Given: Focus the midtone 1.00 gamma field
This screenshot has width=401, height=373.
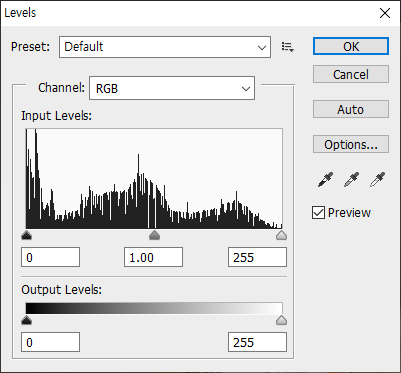Looking at the screenshot, I should 153,257.
